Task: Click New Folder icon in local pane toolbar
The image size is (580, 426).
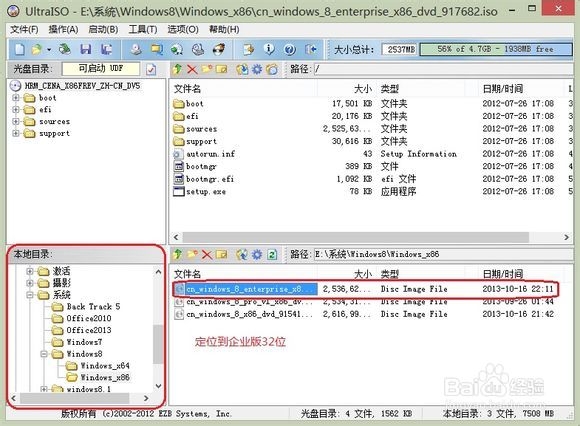Action: [x=192, y=254]
